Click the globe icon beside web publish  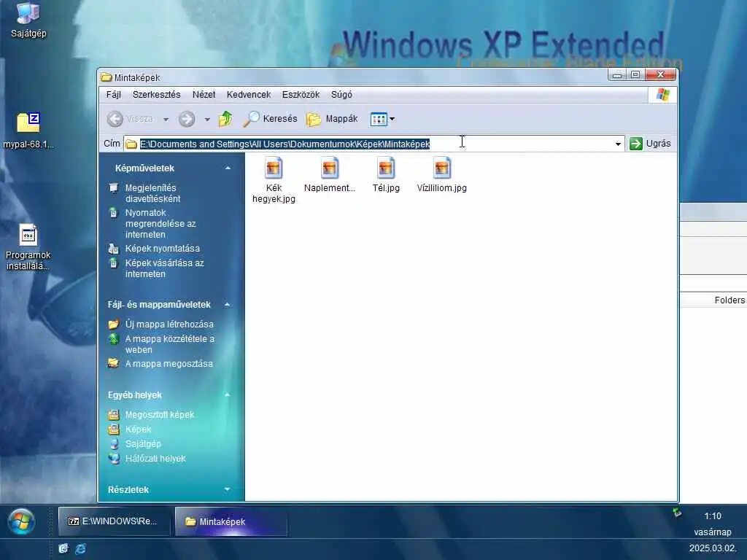(113, 339)
